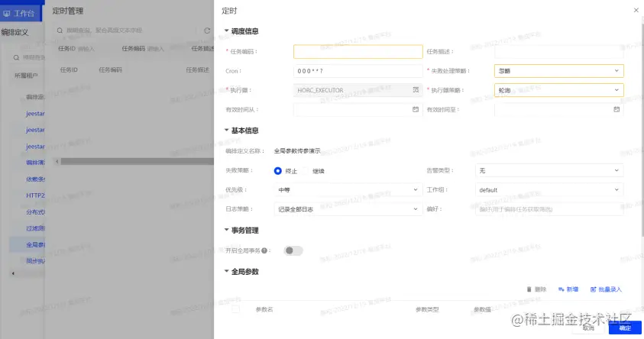
Task: Select 分布式 tree item in sidebar
Action: coord(35,211)
